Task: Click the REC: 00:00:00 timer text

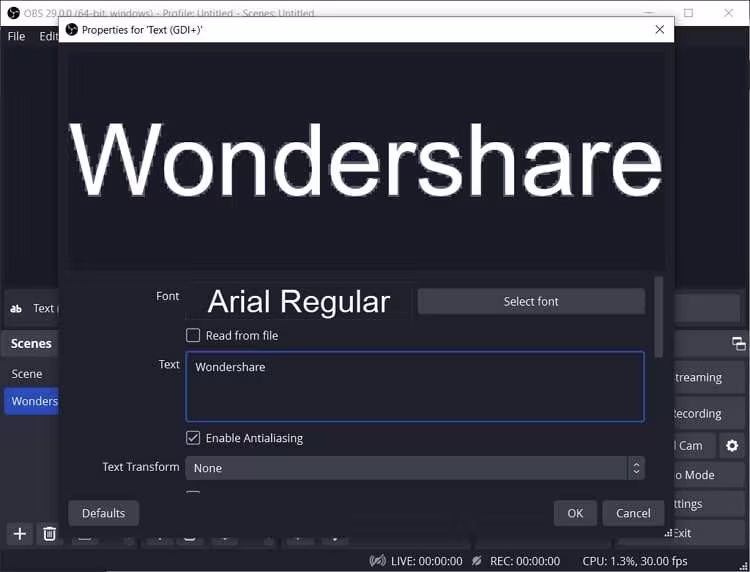Action: point(525,561)
